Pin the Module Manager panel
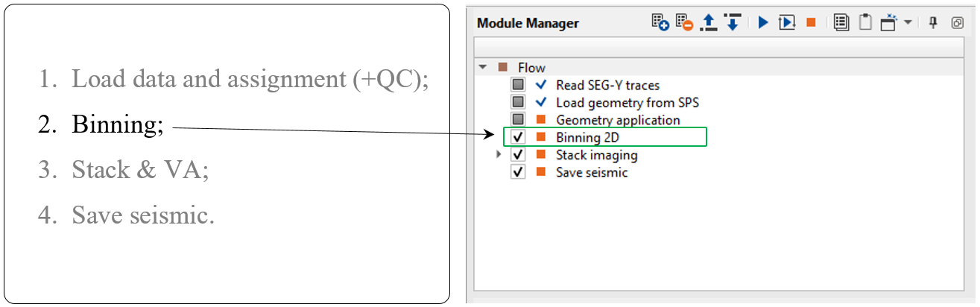Image resolution: width=980 pixels, height=307 pixels. tap(932, 22)
